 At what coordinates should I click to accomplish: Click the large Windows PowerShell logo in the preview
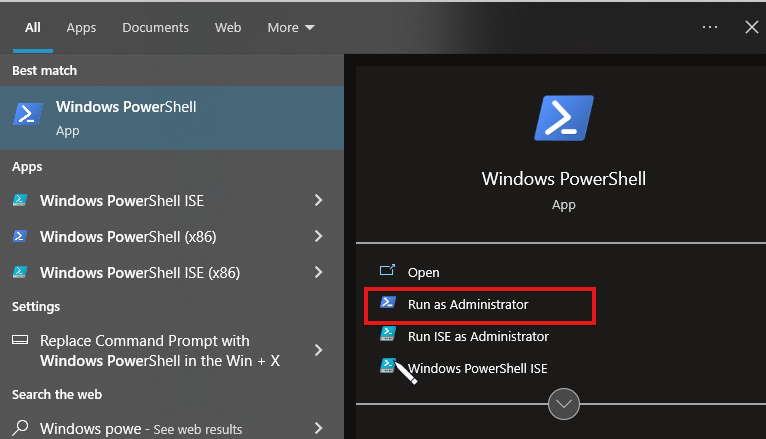point(564,118)
